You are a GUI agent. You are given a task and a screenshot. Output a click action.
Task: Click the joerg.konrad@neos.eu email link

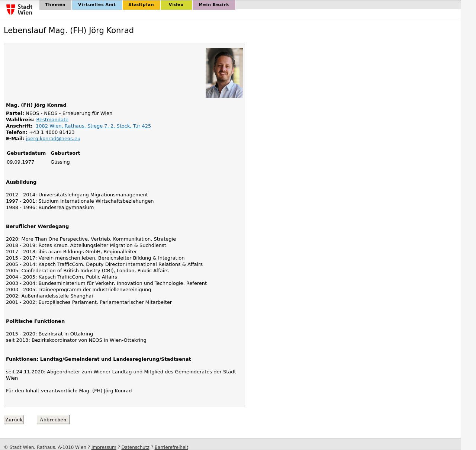[53, 138]
